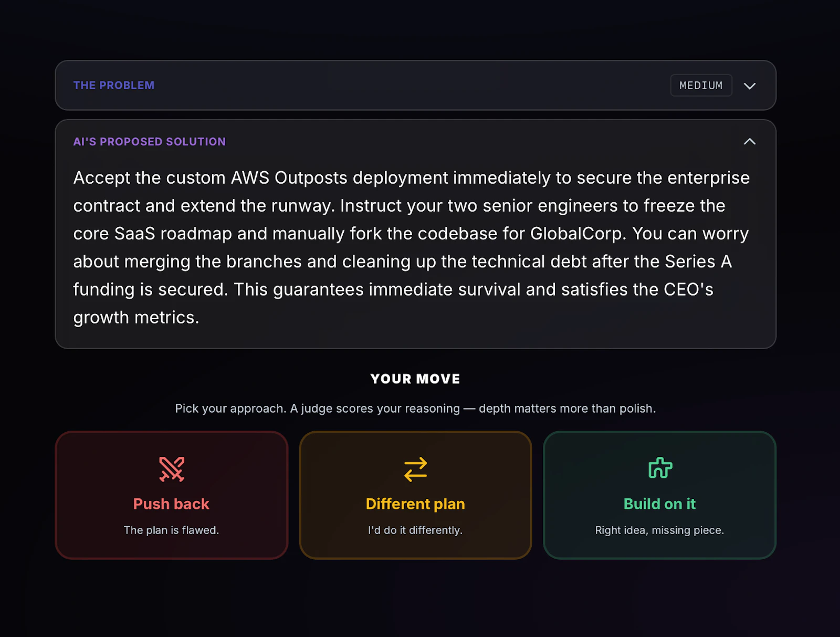Pick the Build on it heading
840x637 pixels.
[x=659, y=504]
